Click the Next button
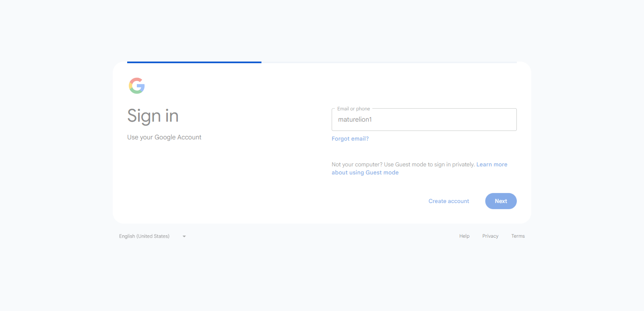644x311 pixels. [x=501, y=201]
